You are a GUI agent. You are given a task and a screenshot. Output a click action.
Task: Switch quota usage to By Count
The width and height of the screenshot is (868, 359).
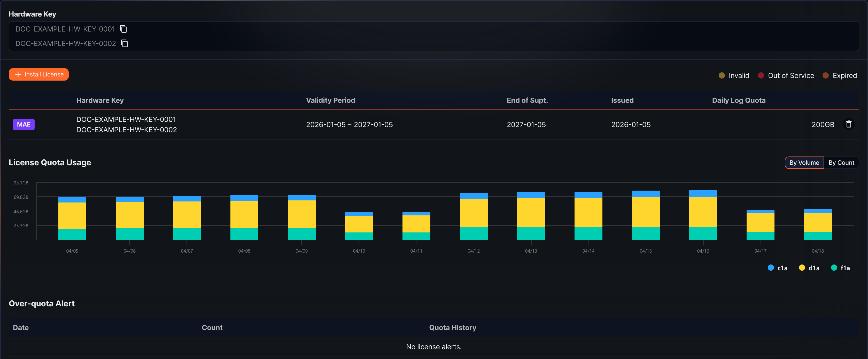click(x=841, y=163)
